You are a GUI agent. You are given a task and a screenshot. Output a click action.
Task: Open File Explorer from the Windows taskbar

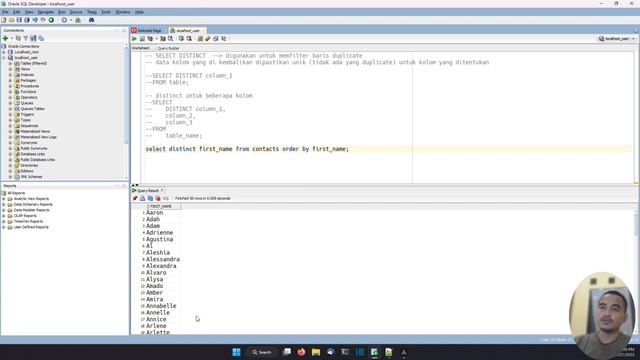click(x=316, y=352)
